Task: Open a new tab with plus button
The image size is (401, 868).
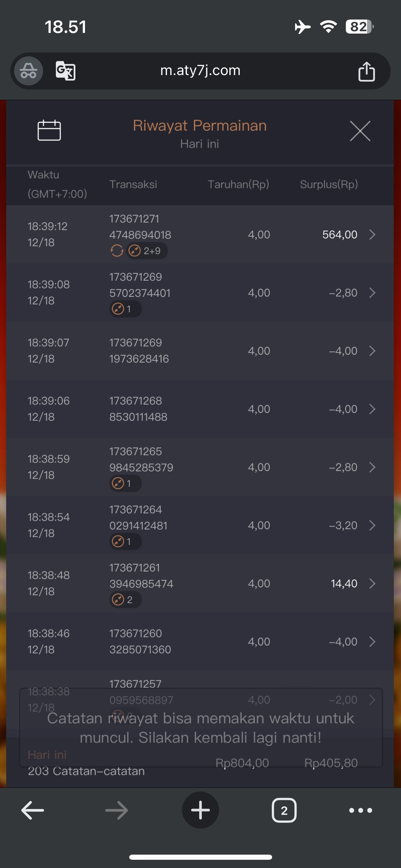Action: pyautogui.click(x=200, y=810)
